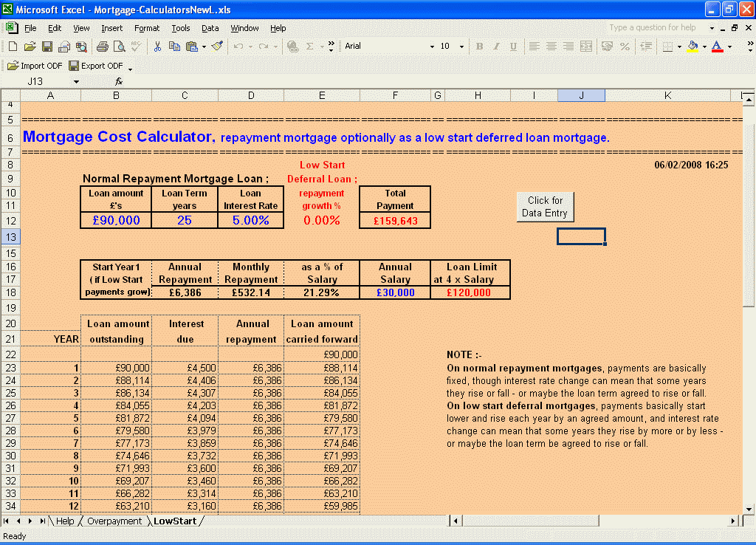The width and height of the screenshot is (756, 545).
Task: Open the Tools menu
Action: (x=181, y=28)
